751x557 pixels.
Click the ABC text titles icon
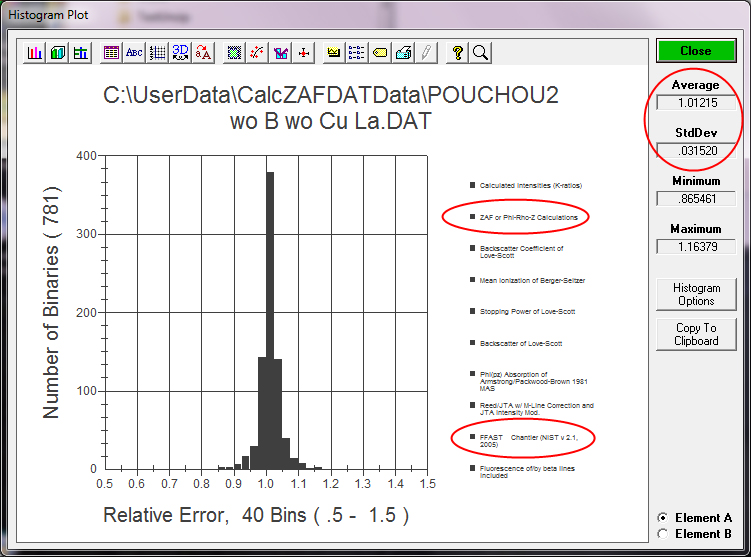pyautogui.click(x=134, y=52)
